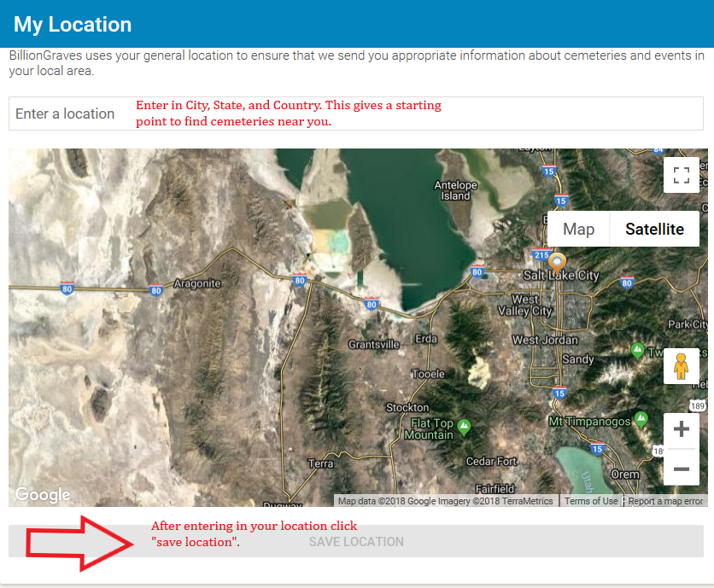714x588 pixels.
Task: Click the My Location header title
Action: pyautogui.click(x=73, y=25)
